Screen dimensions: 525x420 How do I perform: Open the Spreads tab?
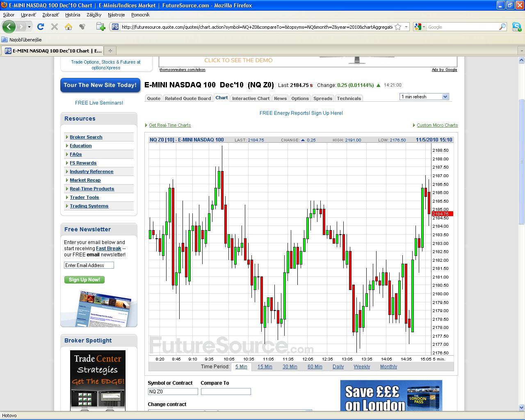(323, 98)
